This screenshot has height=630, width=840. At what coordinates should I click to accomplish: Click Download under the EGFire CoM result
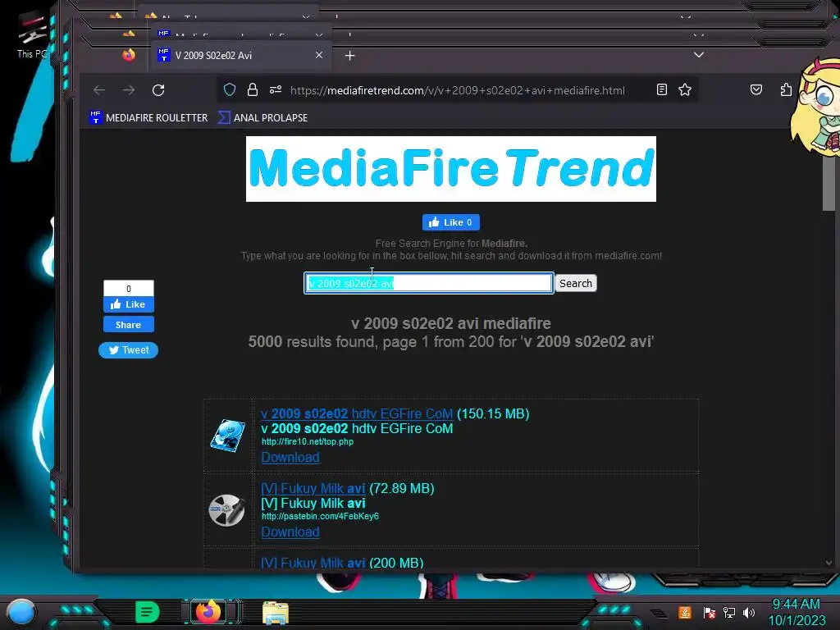290,457
